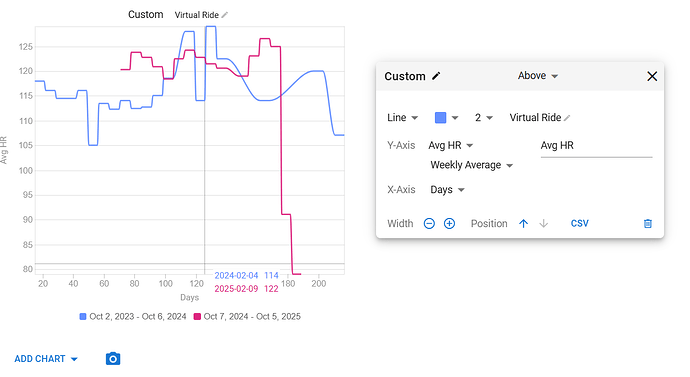The width and height of the screenshot is (690, 377).
Task: Open the Y-Axis Avg HR dropdown
Action: (x=450, y=145)
